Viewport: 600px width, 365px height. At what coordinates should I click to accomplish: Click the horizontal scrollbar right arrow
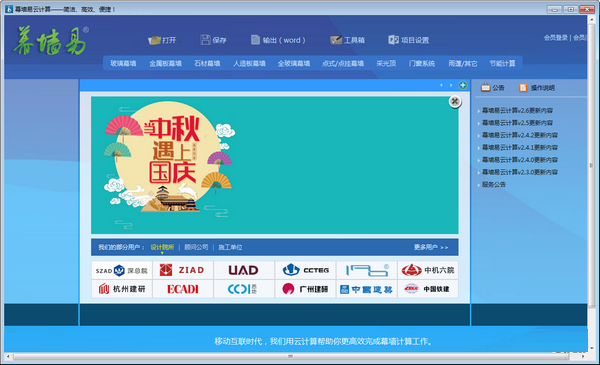(583, 356)
